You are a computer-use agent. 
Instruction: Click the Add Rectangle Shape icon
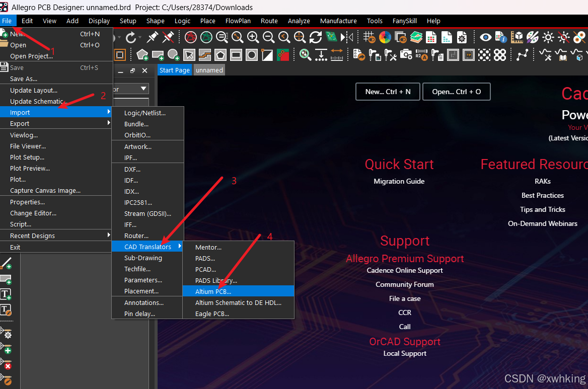tap(158, 55)
